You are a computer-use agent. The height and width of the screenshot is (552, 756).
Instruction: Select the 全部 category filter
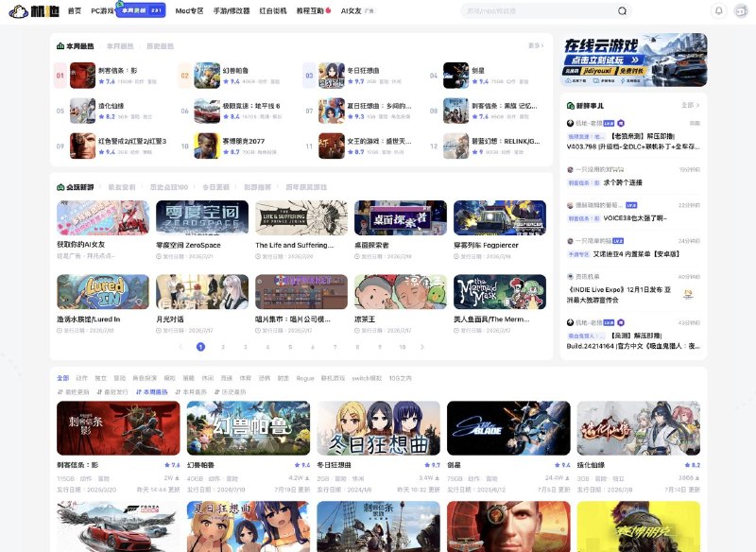click(62, 378)
